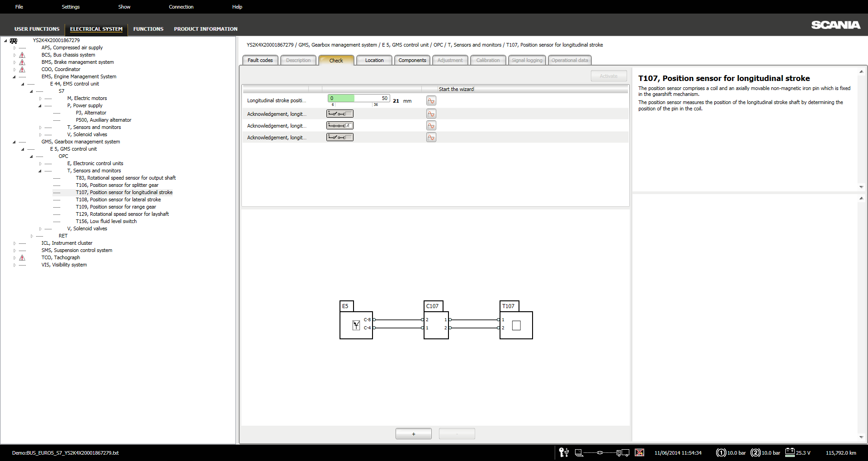Toggle the first Acknowledgement open switch indicator
Viewport: 868px width, 461px height.
(340, 114)
